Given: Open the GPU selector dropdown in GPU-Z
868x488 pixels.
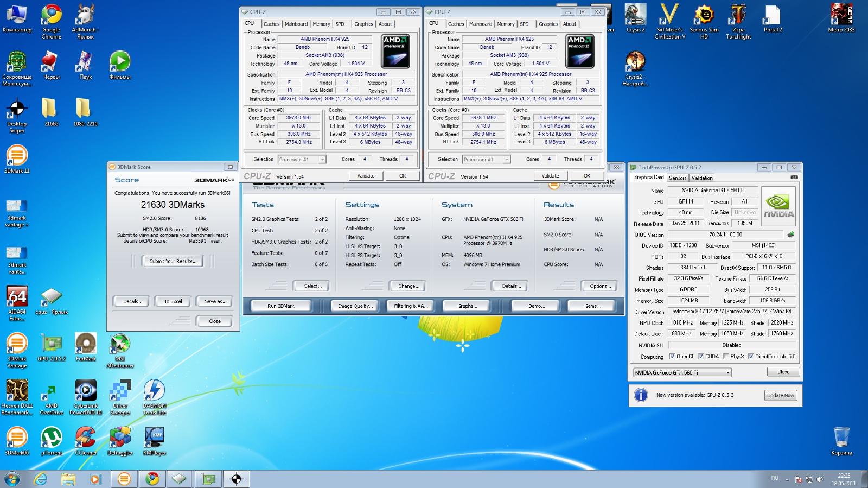Looking at the screenshot, I should point(682,372).
